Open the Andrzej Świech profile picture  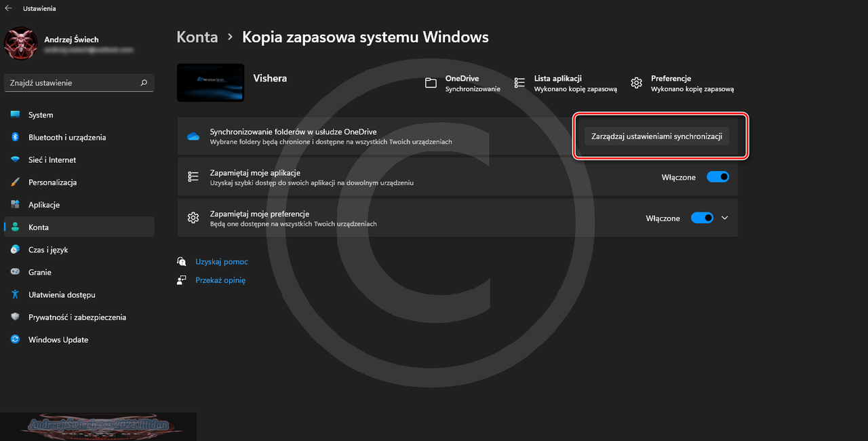point(21,44)
